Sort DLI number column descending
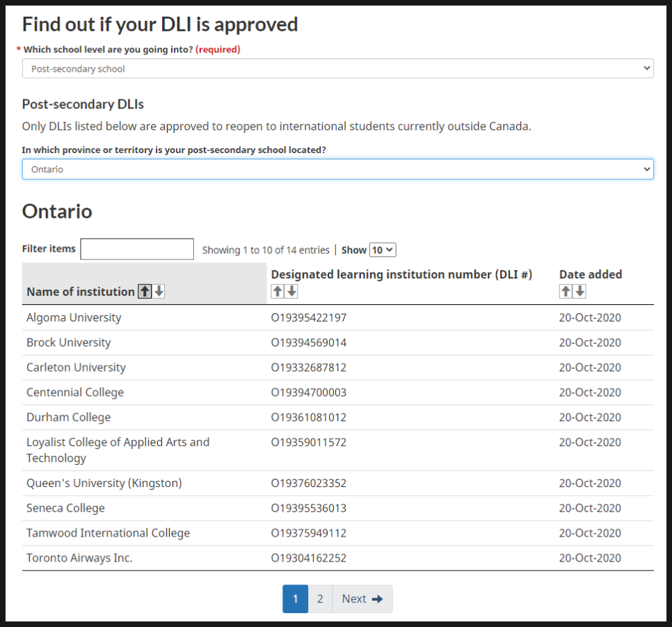Image resolution: width=672 pixels, height=627 pixels. coord(291,292)
